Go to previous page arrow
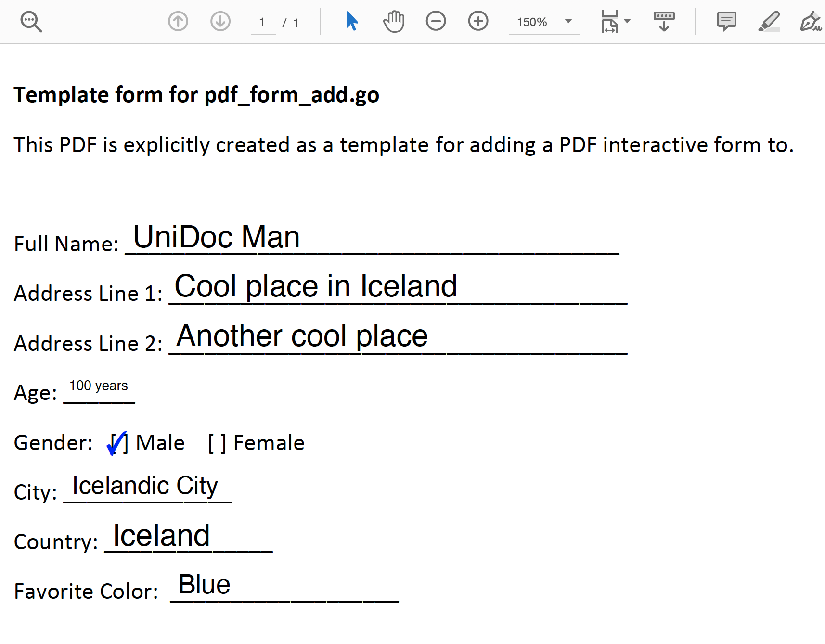Image resolution: width=825 pixels, height=644 pixels. coord(178,22)
